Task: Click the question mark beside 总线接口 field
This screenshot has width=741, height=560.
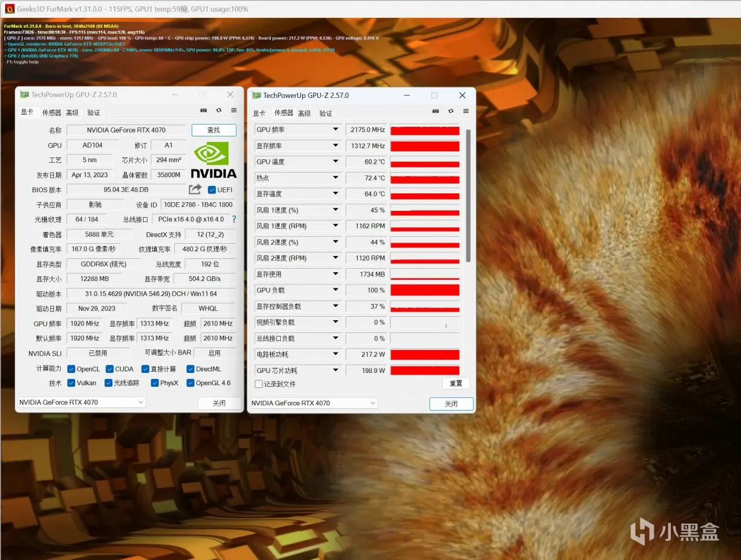Action: [x=234, y=219]
